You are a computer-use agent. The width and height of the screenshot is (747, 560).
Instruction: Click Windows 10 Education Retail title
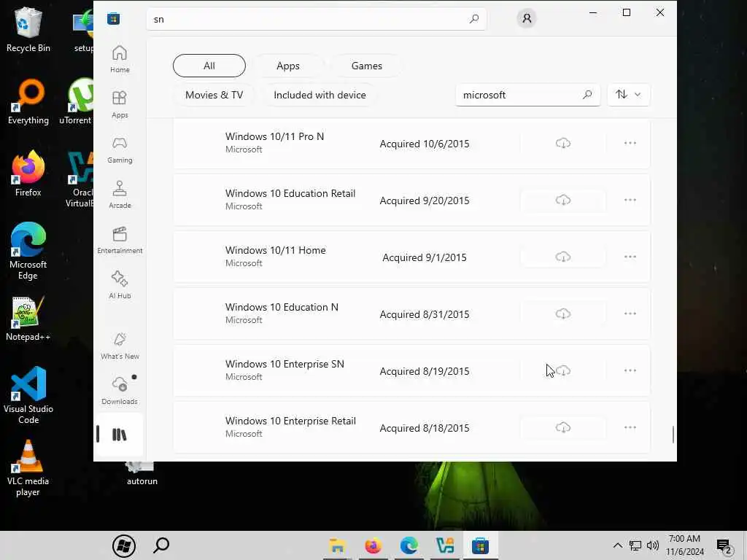(290, 193)
